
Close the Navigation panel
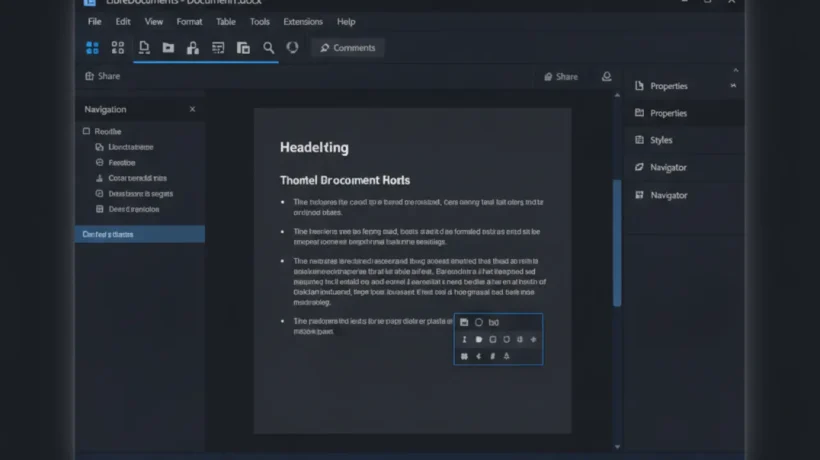(192, 109)
